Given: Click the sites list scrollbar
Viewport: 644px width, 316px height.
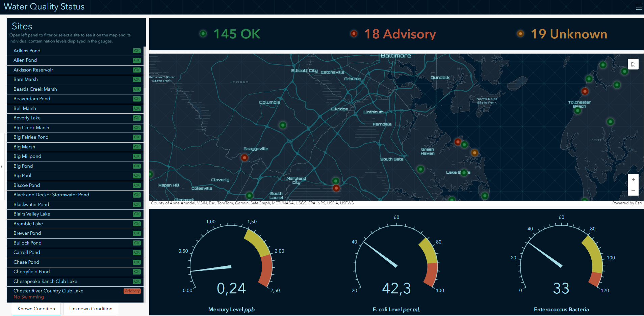Looking at the screenshot, I should point(145,67).
